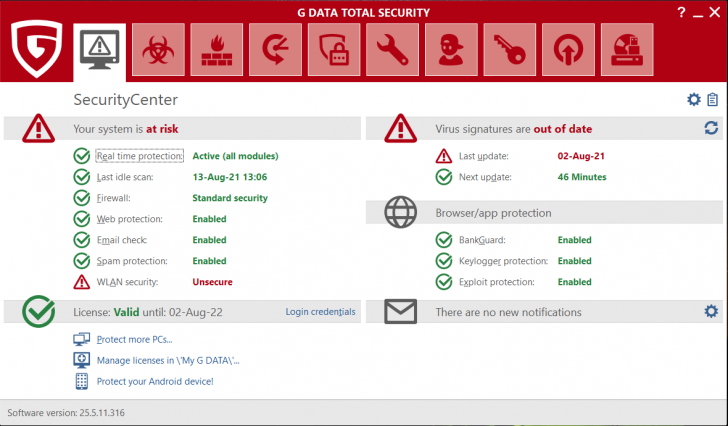Click the Last idle scan label
The height and width of the screenshot is (426, 728).
[125, 177]
